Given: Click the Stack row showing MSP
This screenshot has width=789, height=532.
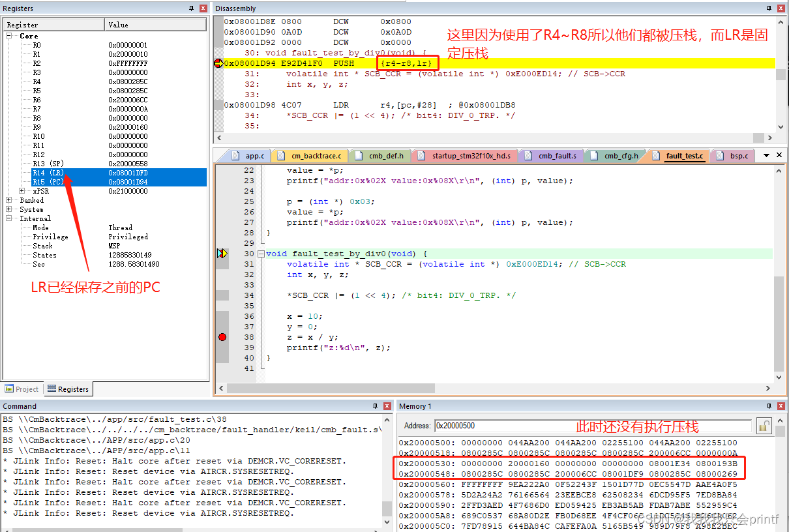Looking at the screenshot, I should (x=104, y=246).
